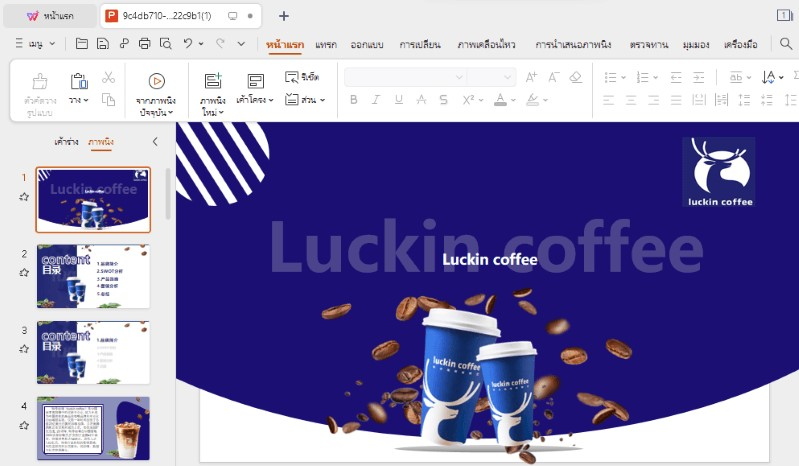This screenshot has height=466, width=799.
Task: Switch to the แทรก (Insert) tab
Action: click(326, 45)
